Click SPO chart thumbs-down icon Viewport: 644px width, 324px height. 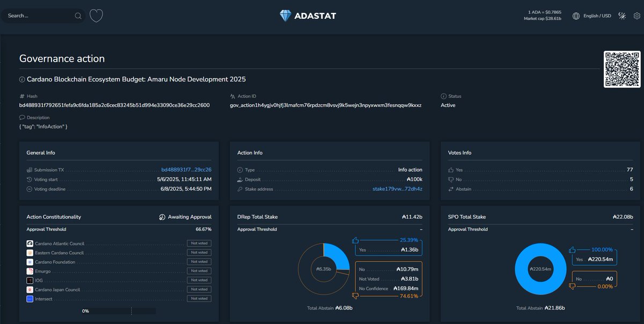coord(572,286)
